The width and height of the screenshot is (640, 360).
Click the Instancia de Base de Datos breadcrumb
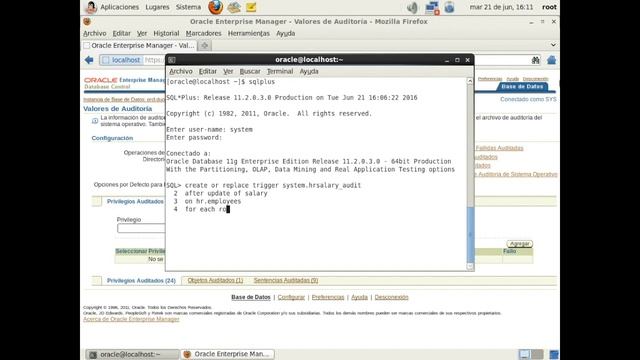(124, 100)
